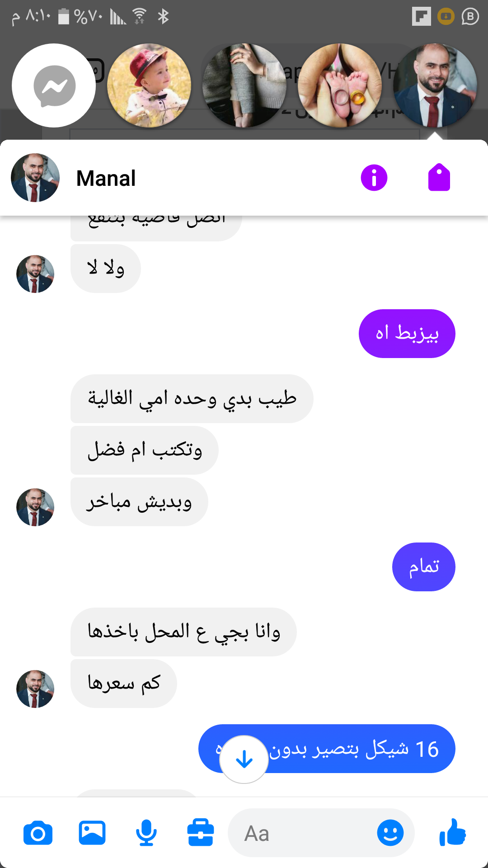Open the emoji smiley picker

point(390,833)
